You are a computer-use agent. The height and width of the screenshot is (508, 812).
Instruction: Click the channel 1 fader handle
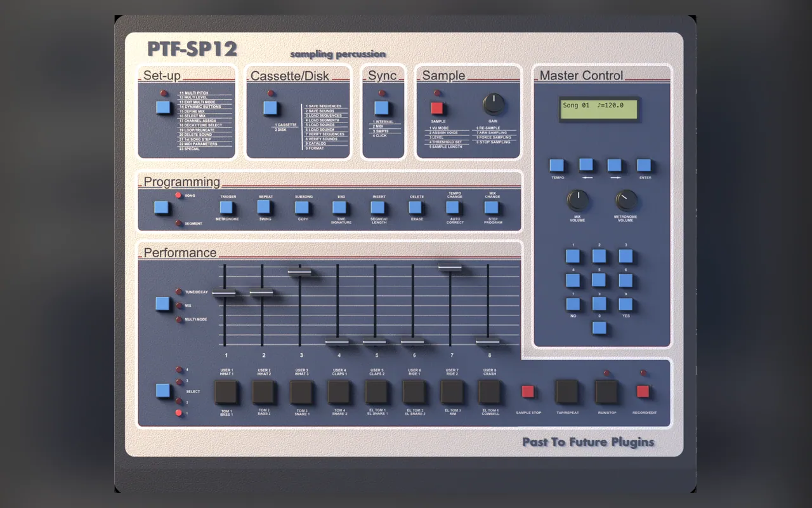pyautogui.click(x=224, y=293)
